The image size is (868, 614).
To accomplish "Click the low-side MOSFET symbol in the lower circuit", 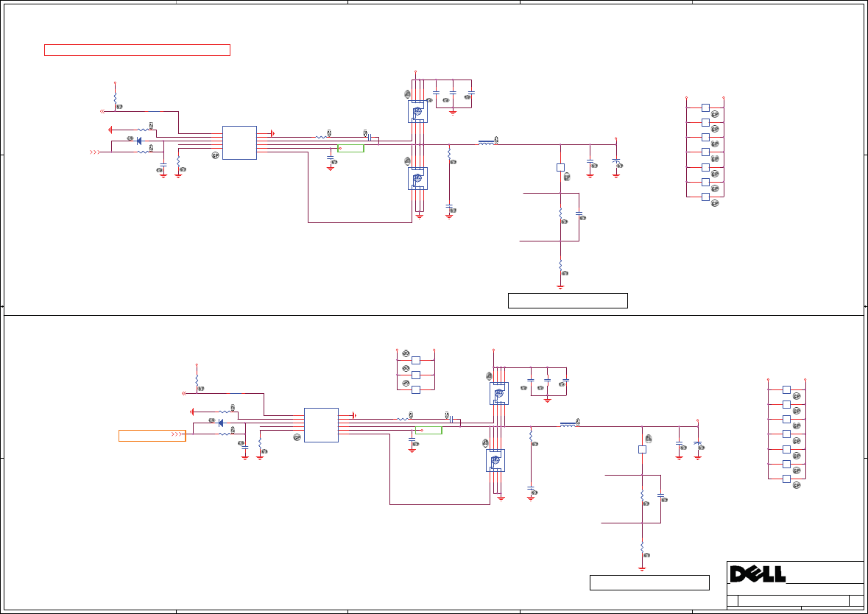I will click(x=495, y=461).
